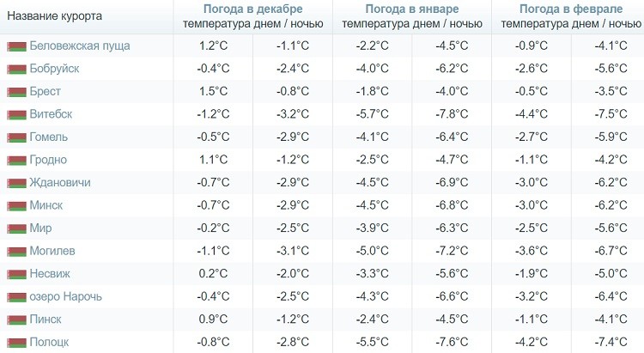The width and height of the screenshot is (644, 353).
Task: Click the flag icon next to Могилев
Action: pyautogui.click(x=15, y=251)
